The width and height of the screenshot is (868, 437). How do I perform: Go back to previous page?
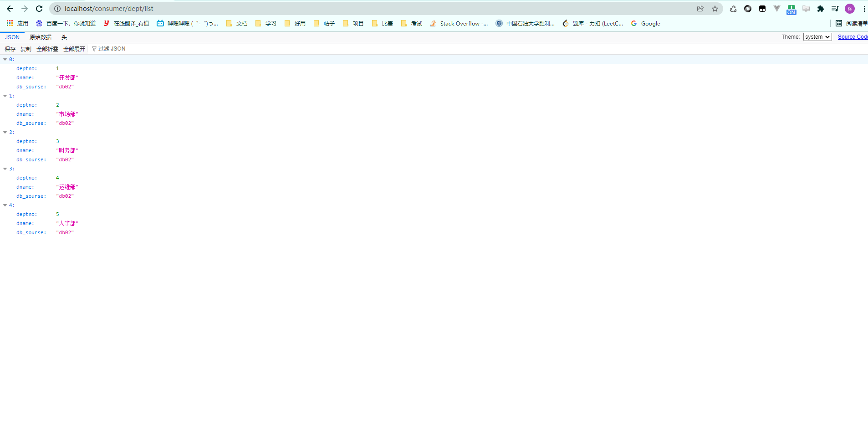(10, 9)
